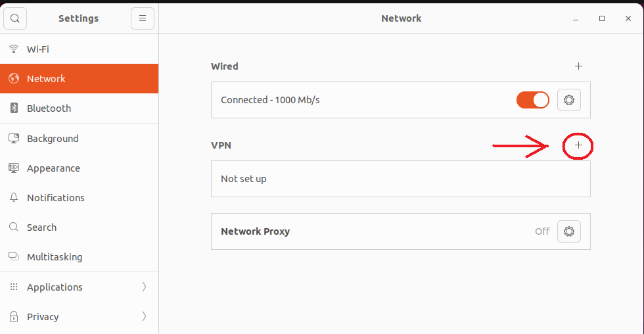Open wired connection gear settings
The width and height of the screenshot is (644, 334).
(x=569, y=100)
